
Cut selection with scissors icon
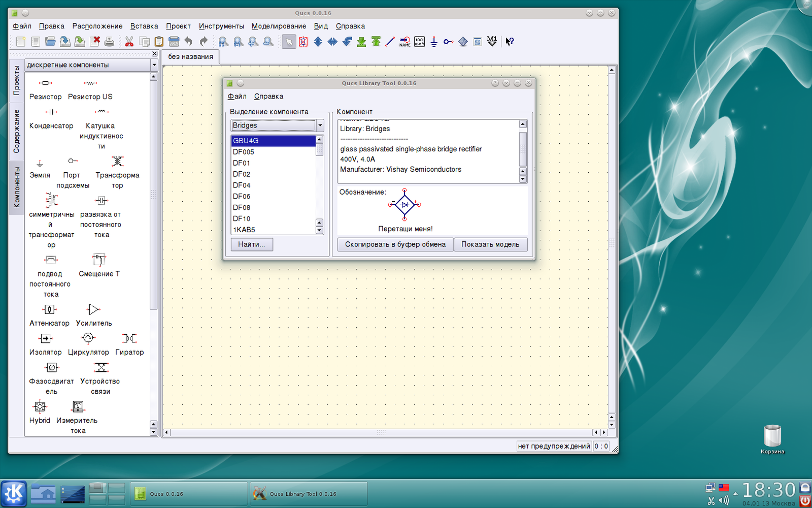[x=129, y=42]
